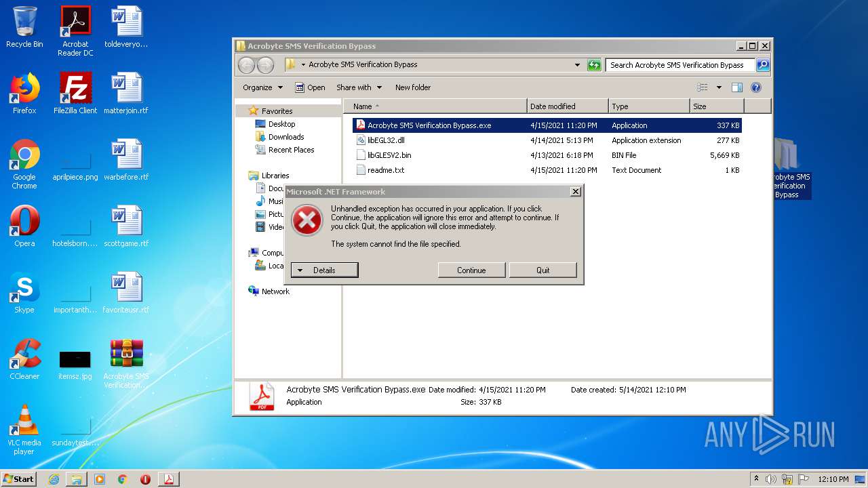Viewport: 868px width, 488px height.
Task: Open FileZilla Client desktop shortcut
Action: pyautogui.click(x=75, y=94)
